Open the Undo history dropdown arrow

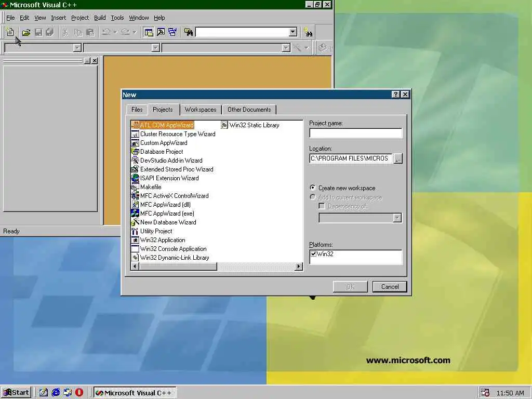point(115,32)
